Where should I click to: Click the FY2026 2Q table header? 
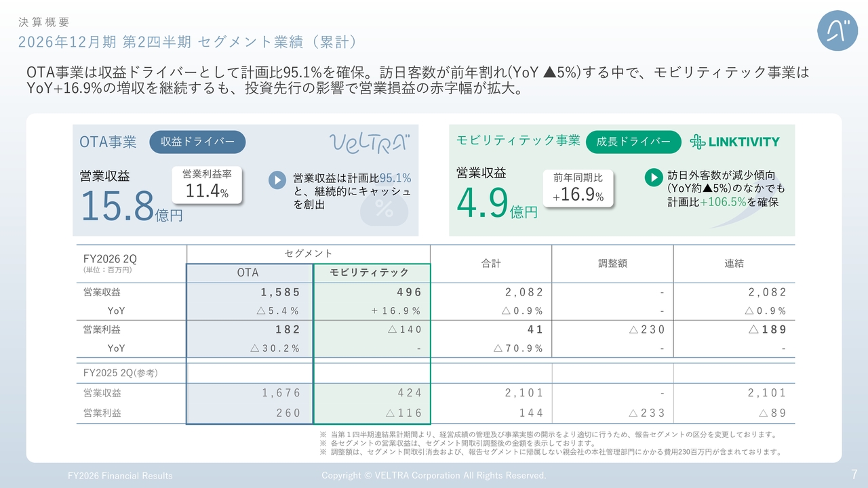pyautogui.click(x=110, y=259)
